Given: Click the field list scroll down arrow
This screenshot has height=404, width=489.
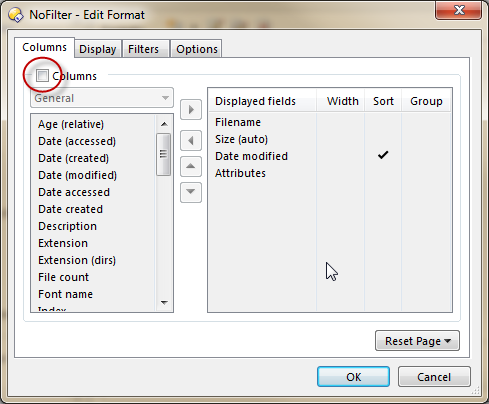Looking at the screenshot, I should click(164, 303).
